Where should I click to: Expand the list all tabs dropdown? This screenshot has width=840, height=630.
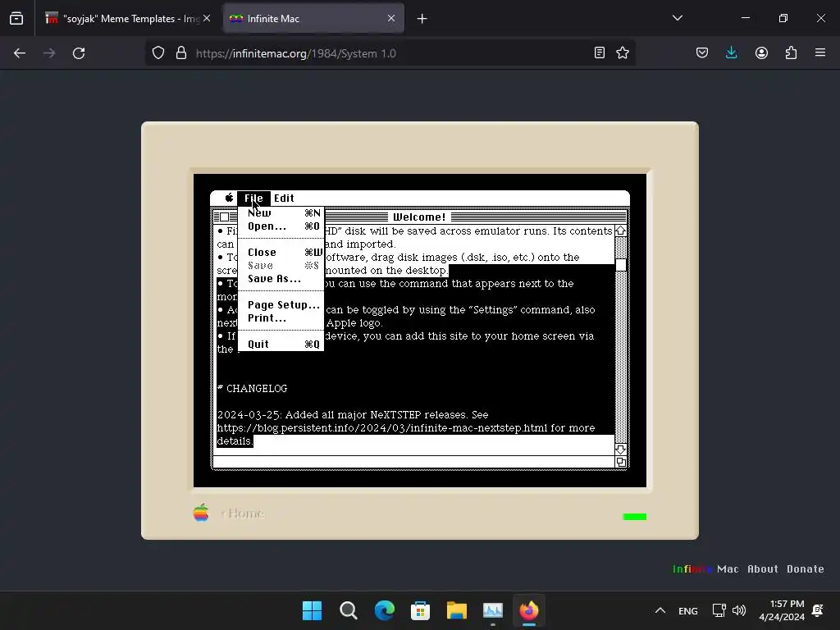tap(677, 18)
